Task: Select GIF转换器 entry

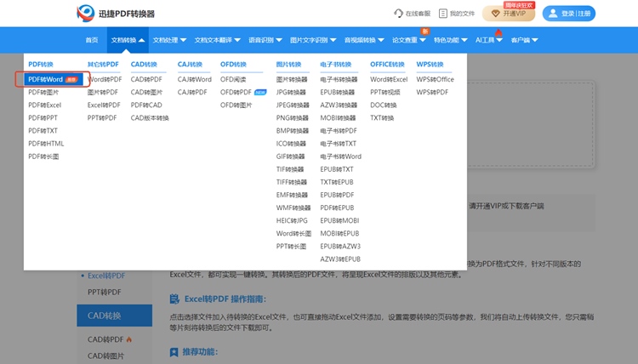Action: point(291,156)
